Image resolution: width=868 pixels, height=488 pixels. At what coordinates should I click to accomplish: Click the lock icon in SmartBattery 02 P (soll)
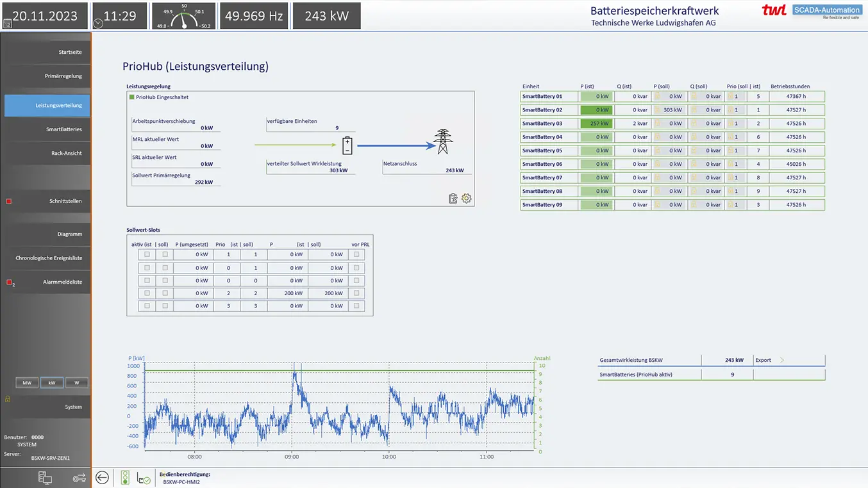pyautogui.click(x=657, y=110)
